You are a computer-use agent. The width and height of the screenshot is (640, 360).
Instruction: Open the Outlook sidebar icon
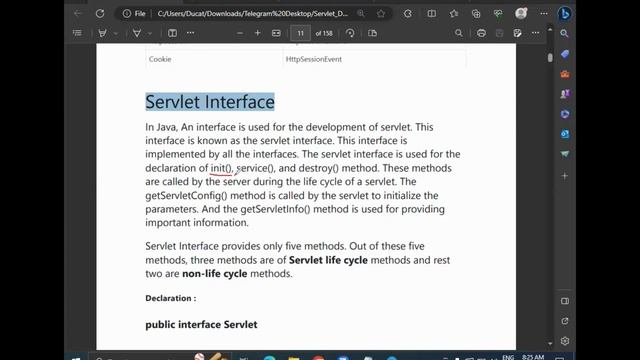[564, 134]
